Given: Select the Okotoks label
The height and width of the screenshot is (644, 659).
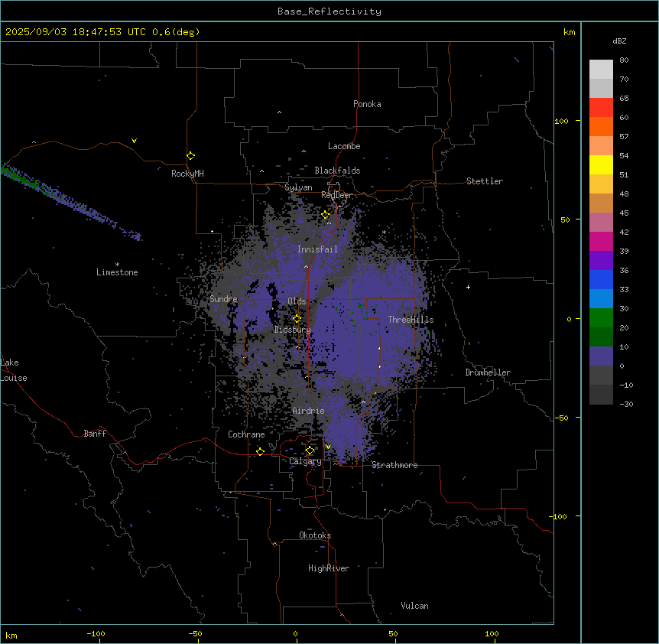Looking at the screenshot, I should tap(315, 535).
